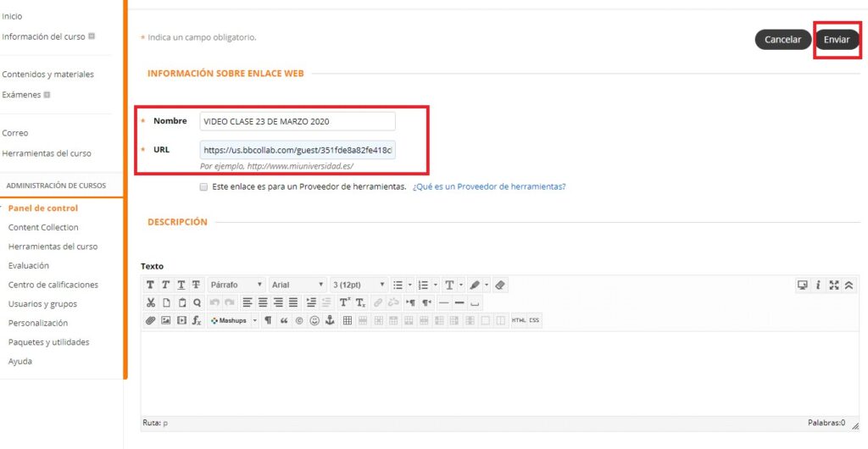Select Contenidos y materiales menu item
868x449 pixels.
[47, 75]
